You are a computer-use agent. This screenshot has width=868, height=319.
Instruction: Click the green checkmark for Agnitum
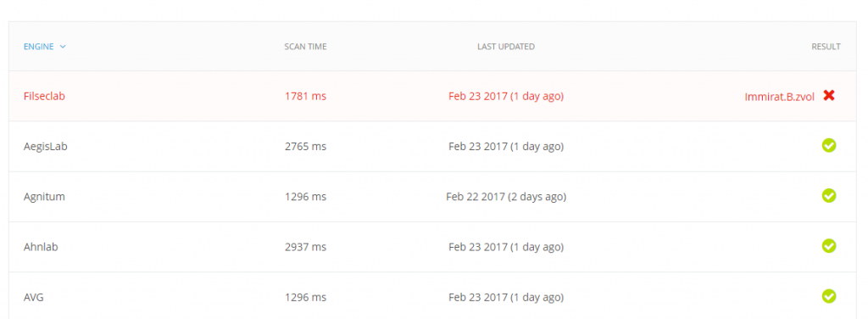coord(829,195)
